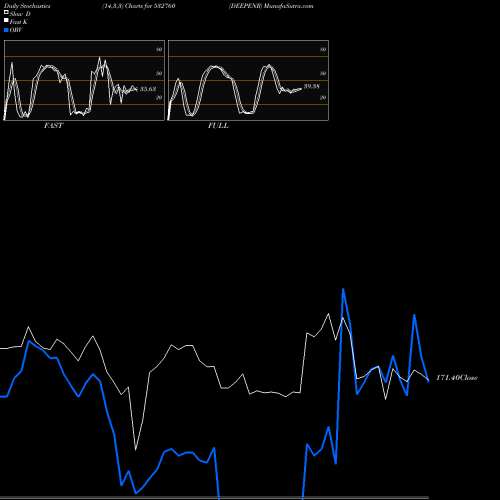Click the 39.38 value on FULL chart
Viewport: 500px width, 500px height.
pos(312,86)
